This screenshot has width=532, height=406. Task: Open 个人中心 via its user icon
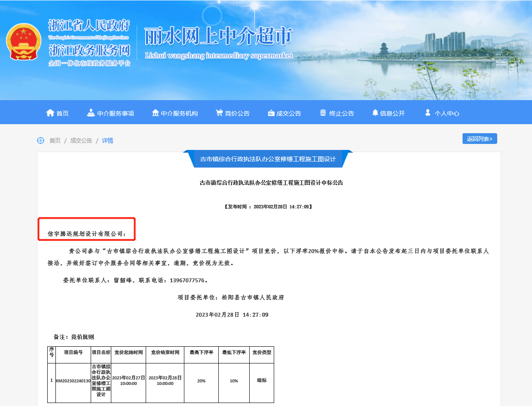[427, 113]
